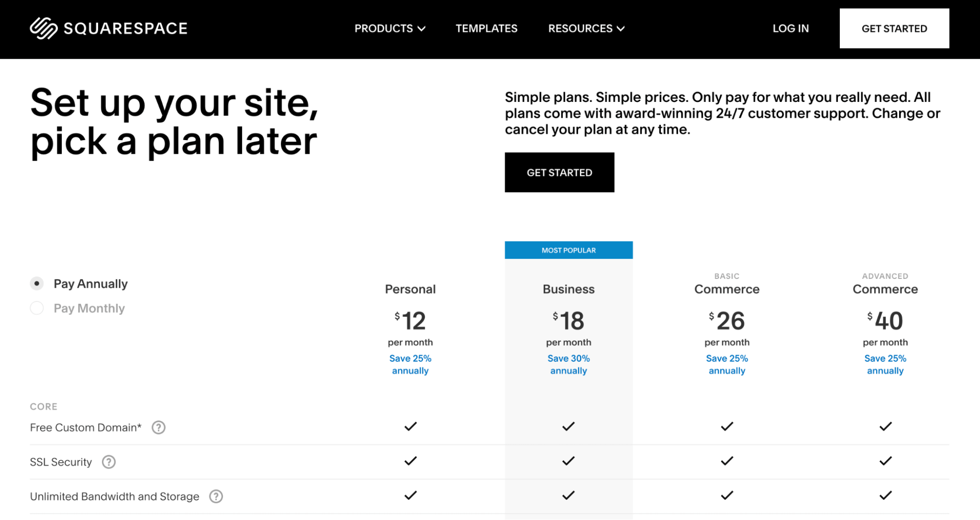Viewport: 980px width, 520px height.
Task: Click Advanced Commerce Save 25% annually link
Action: click(885, 364)
